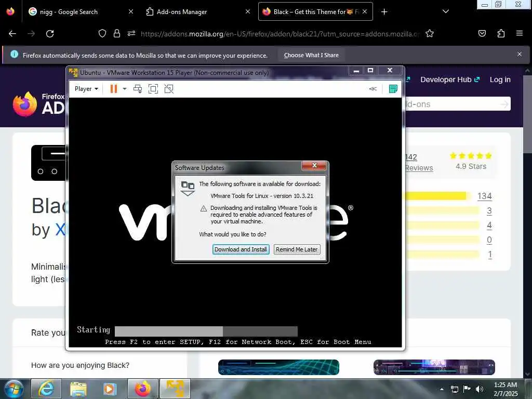Open the list all tabs chevron
532x399 pixels.
(446, 12)
